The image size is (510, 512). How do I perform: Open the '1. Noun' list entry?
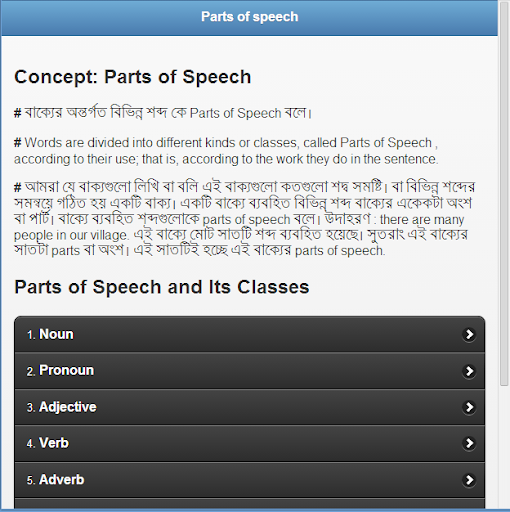click(250, 334)
